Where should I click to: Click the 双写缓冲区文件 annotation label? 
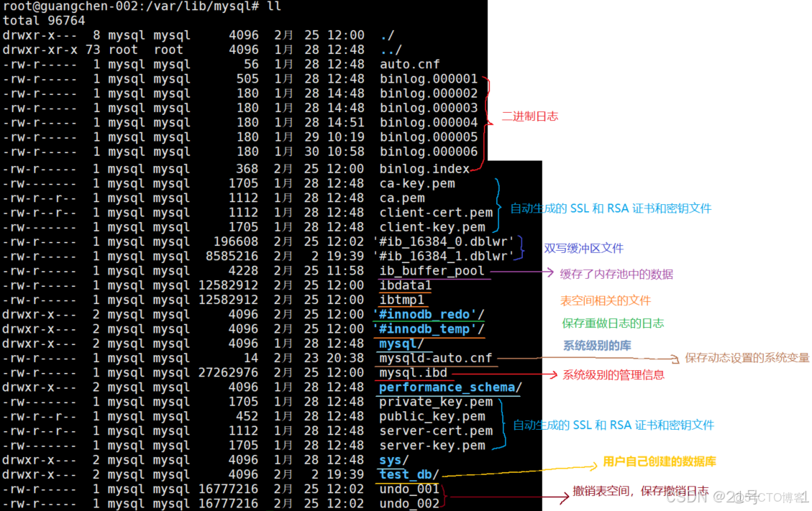click(x=583, y=248)
